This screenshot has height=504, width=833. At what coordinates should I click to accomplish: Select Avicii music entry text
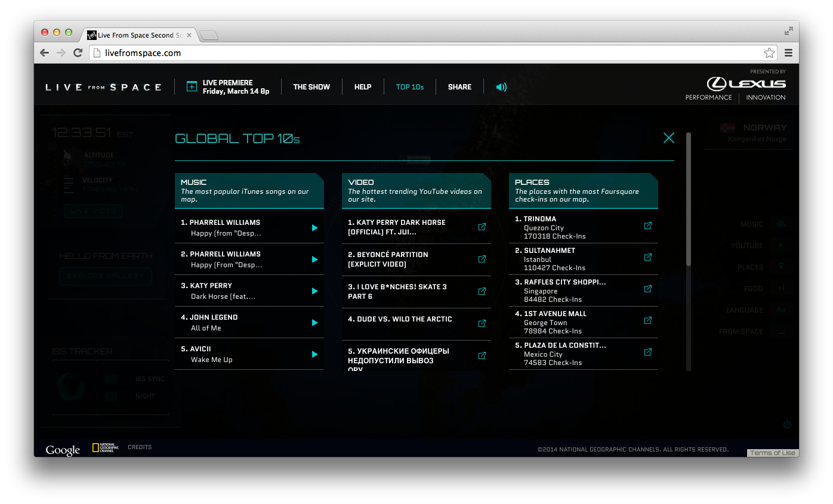207,354
